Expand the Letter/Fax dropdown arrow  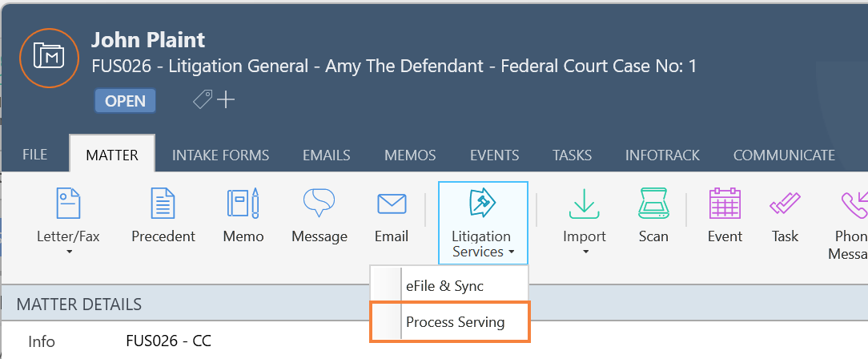69,252
